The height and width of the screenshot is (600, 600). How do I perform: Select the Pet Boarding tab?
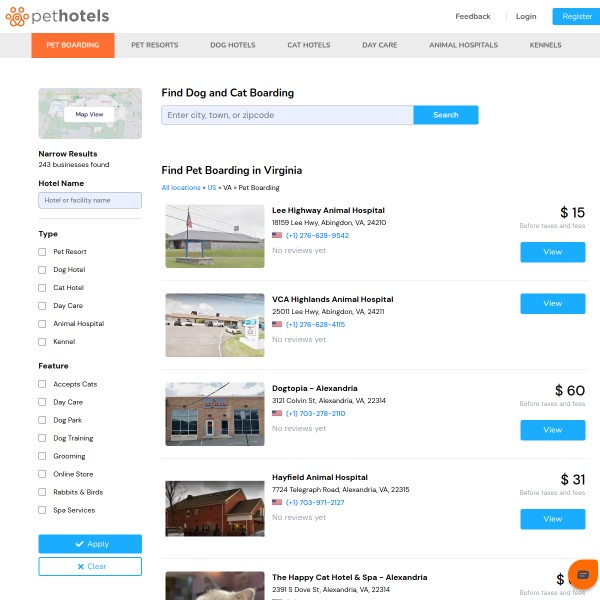click(x=73, y=45)
